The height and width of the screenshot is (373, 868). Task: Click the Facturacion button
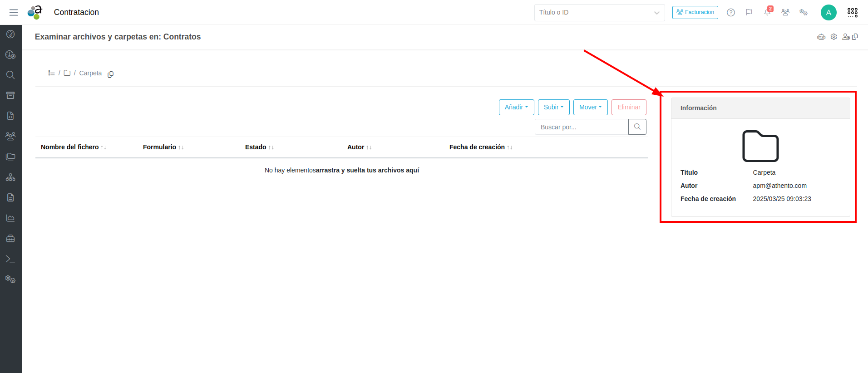point(695,12)
